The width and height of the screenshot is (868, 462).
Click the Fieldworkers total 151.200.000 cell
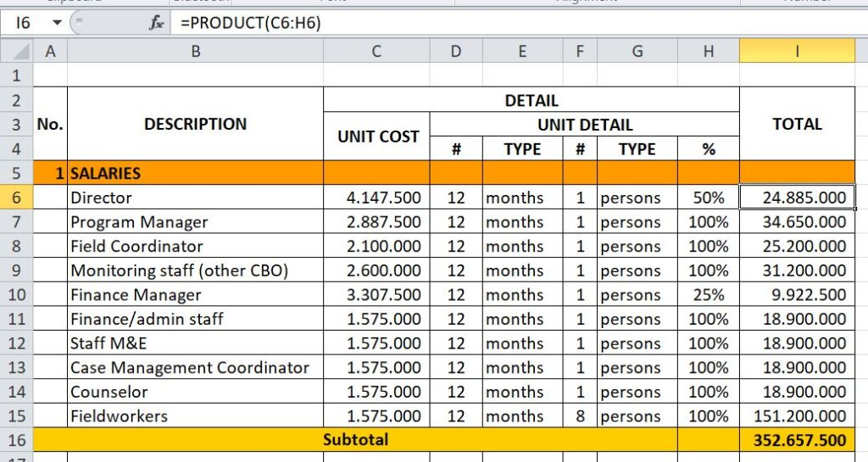(x=797, y=416)
